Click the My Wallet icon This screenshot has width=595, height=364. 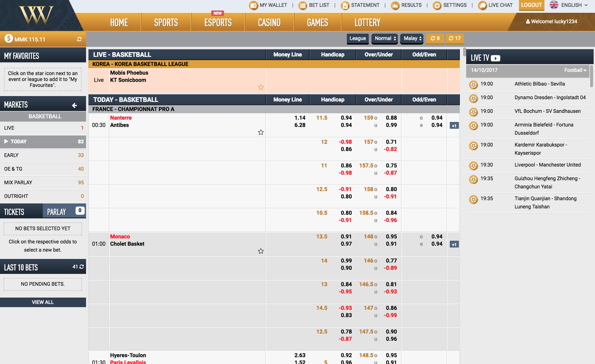click(x=253, y=5)
